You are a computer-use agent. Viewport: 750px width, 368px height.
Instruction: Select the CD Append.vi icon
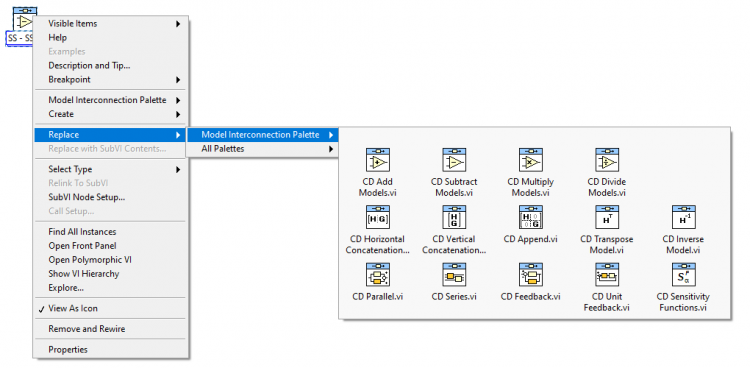pyautogui.click(x=531, y=217)
